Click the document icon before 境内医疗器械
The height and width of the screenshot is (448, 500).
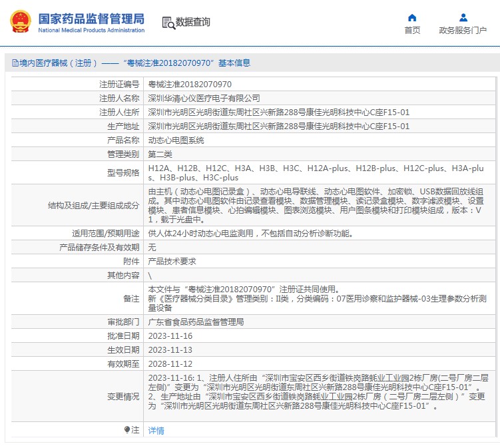pos(15,63)
